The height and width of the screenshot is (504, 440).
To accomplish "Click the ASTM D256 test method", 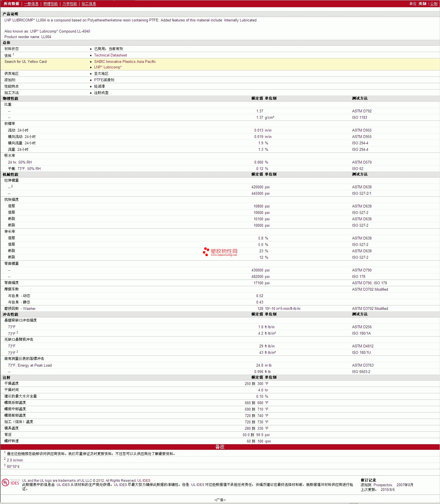I will [x=362, y=327].
